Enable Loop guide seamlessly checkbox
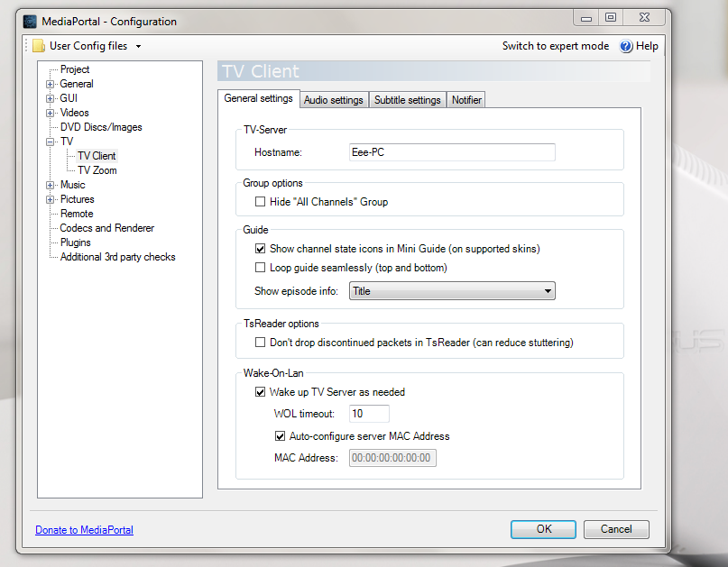This screenshot has height=567, width=728. point(261,268)
